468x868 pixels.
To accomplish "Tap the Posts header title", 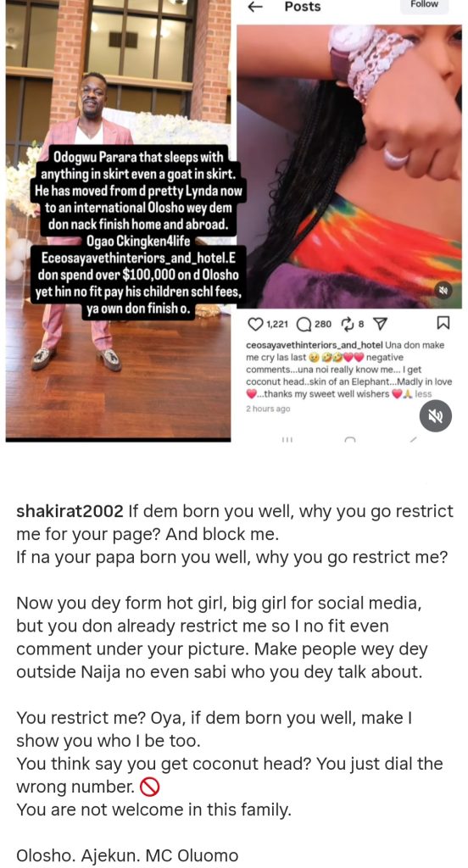I will tap(303, 7).
